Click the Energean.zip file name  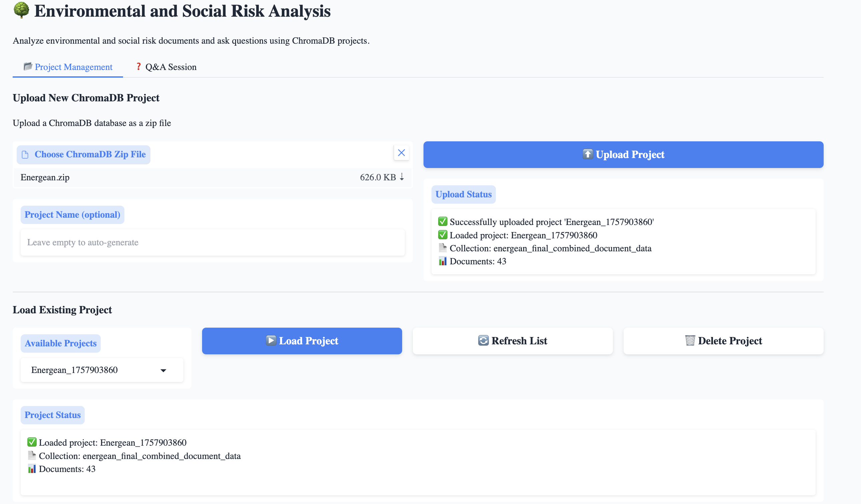pyautogui.click(x=45, y=178)
